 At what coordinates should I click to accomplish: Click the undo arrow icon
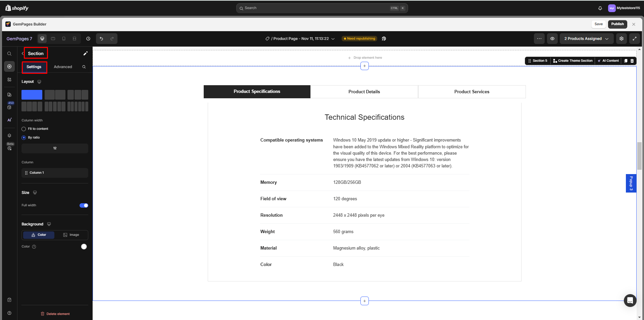101,39
